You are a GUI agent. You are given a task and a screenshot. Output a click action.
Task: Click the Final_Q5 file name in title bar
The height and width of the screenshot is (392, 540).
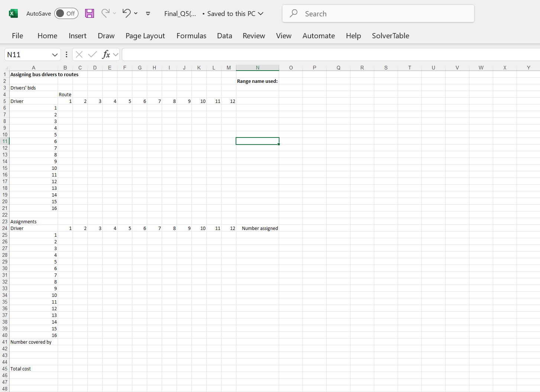point(180,14)
